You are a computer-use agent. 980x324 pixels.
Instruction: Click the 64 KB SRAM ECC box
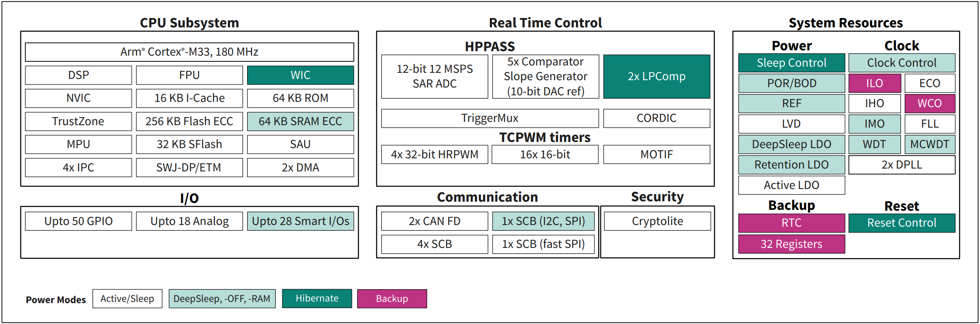coord(300,122)
